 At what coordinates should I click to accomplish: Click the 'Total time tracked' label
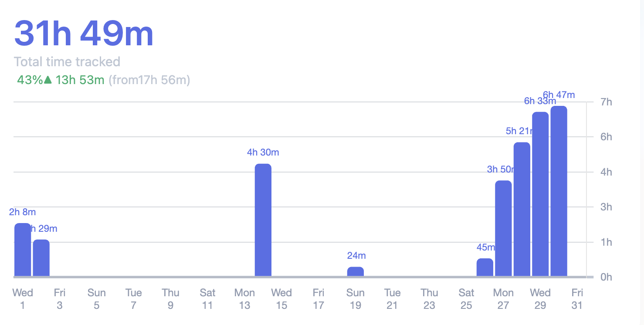coord(67,62)
